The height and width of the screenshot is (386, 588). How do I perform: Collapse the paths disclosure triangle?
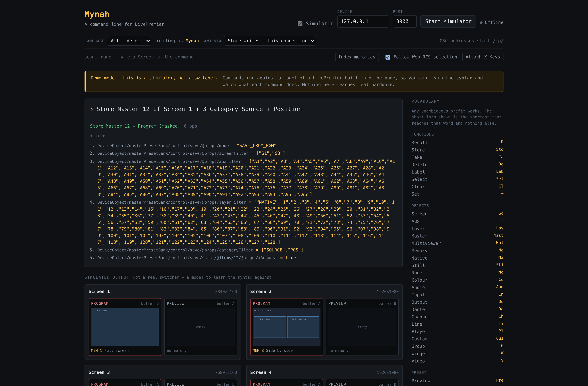click(x=91, y=136)
